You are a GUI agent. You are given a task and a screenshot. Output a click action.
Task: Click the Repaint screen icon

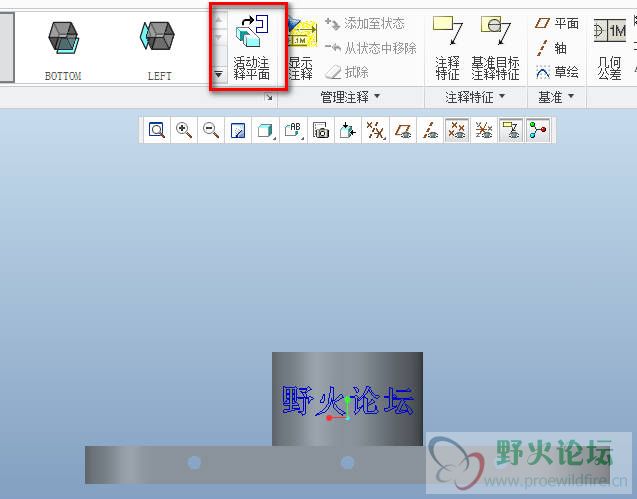[x=238, y=130]
